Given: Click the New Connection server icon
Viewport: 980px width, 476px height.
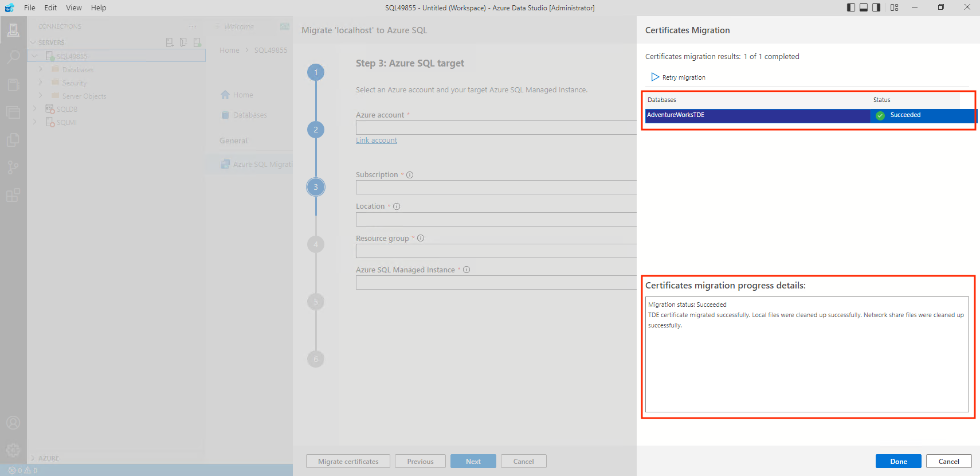Looking at the screenshot, I should pos(170,42).
